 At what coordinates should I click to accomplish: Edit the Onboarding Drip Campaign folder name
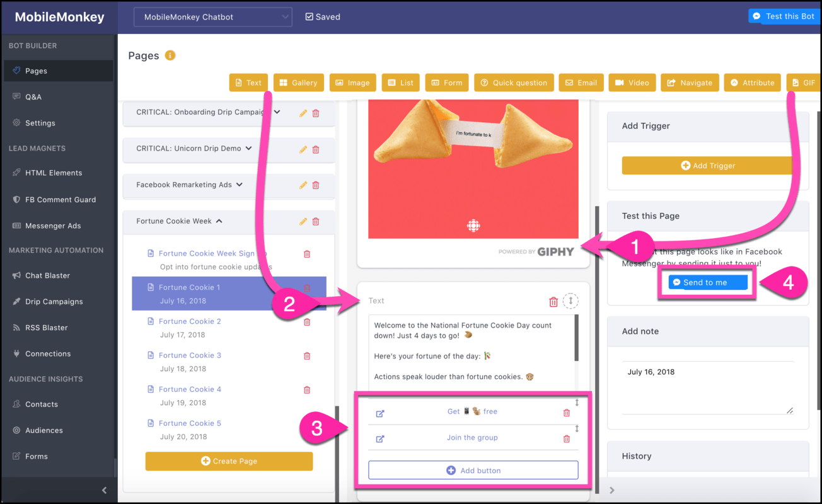(x=303, y=113)
